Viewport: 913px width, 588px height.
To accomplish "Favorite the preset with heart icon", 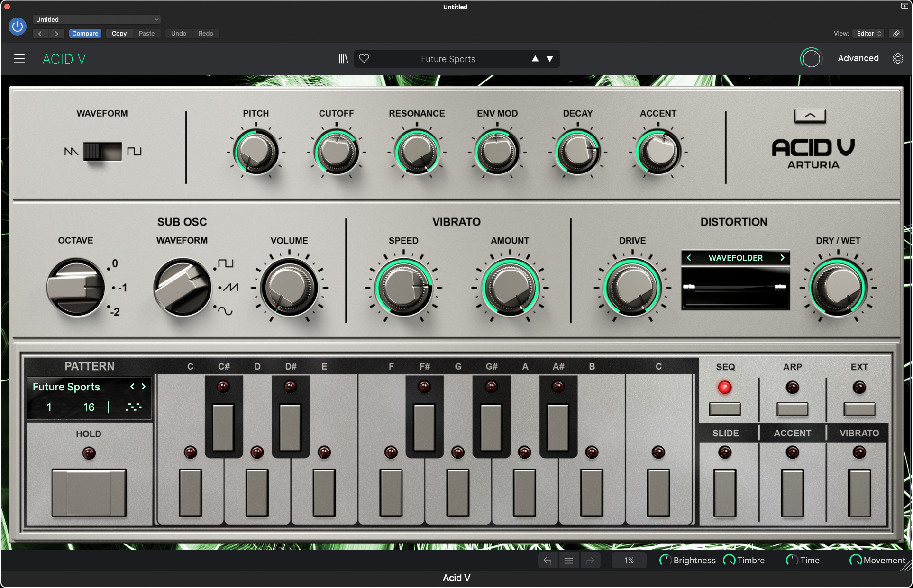I will click(x=364, y=59).
